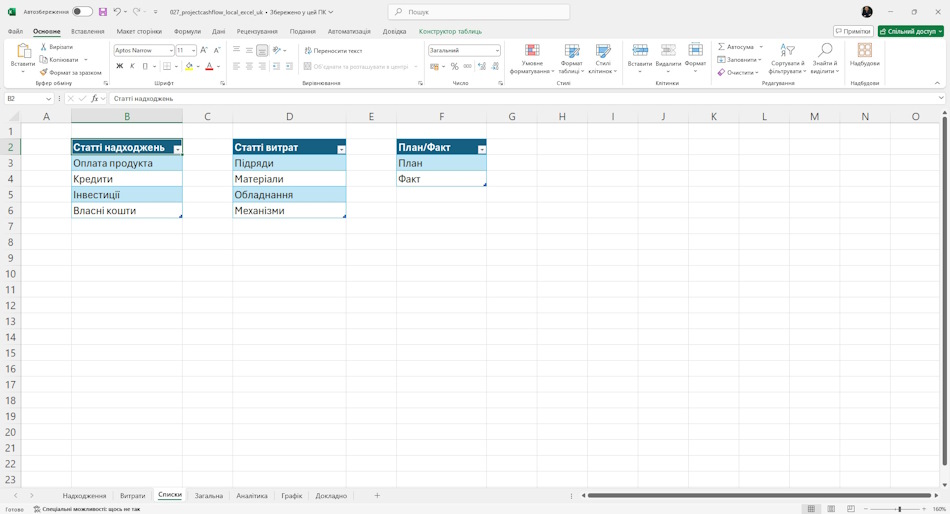Apply red font color
950x514 pixels.
[209, 66]
